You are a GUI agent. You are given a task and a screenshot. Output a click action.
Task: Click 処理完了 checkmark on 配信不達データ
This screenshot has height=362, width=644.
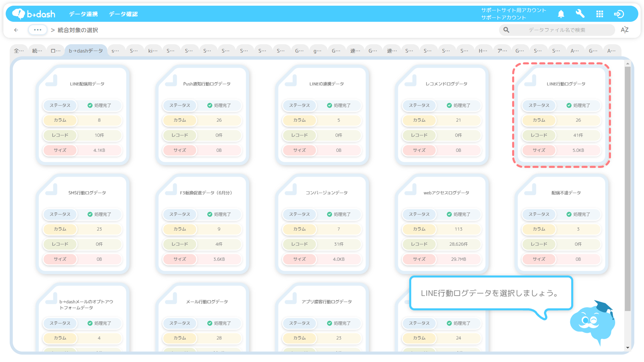click(x=569, y=214)
